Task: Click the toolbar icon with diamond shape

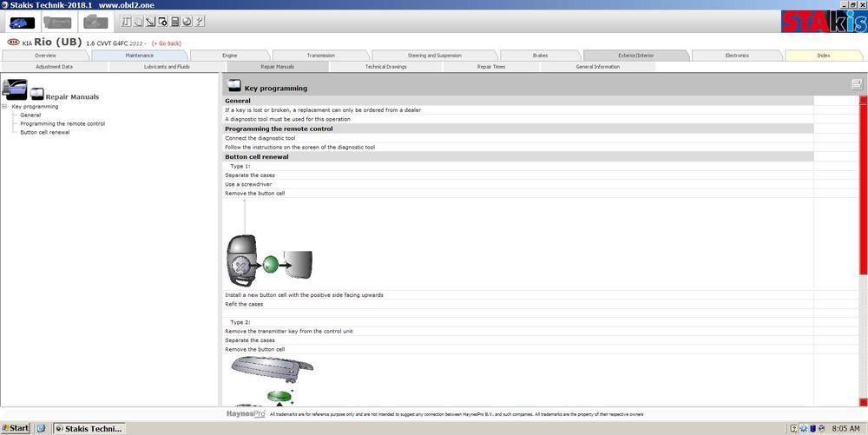Action: pos(163,22)
